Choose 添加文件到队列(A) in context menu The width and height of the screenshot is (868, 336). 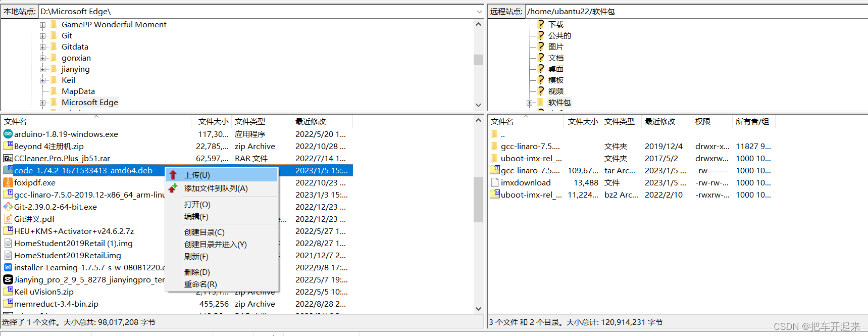[x=222, y=188]
